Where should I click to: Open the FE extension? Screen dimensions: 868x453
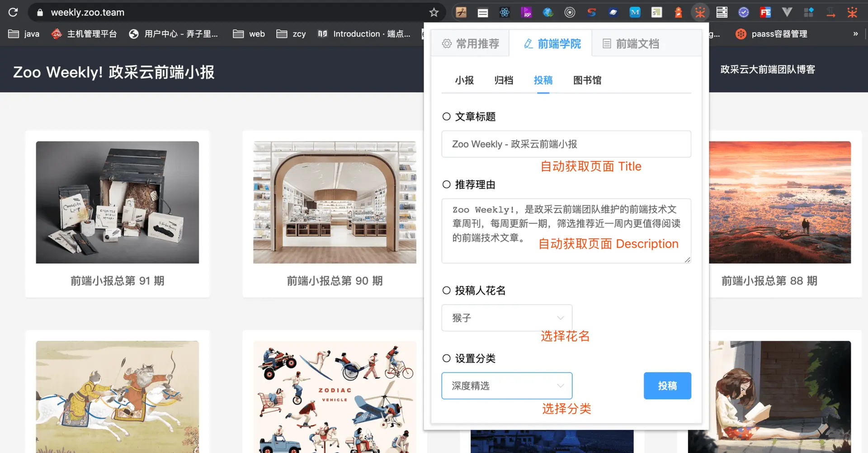tap(765, 12)
